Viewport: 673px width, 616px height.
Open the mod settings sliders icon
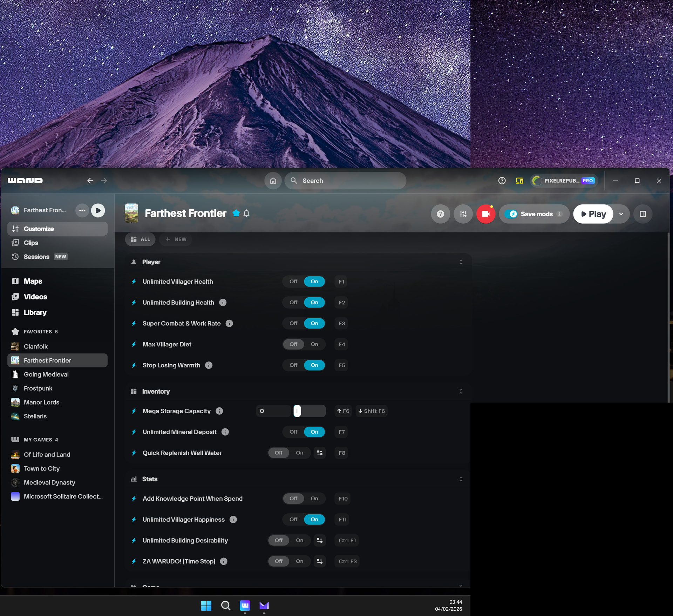pyautogui.click(x=463, y=214)
